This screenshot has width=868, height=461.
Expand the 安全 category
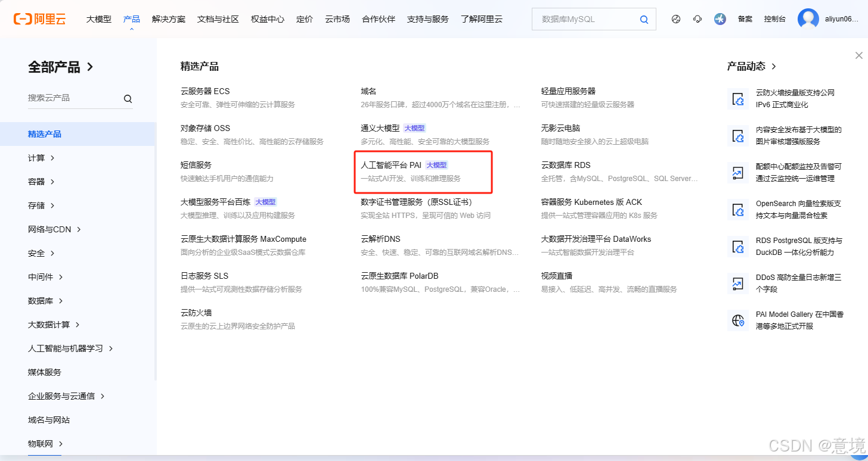[x=41, y=253]
